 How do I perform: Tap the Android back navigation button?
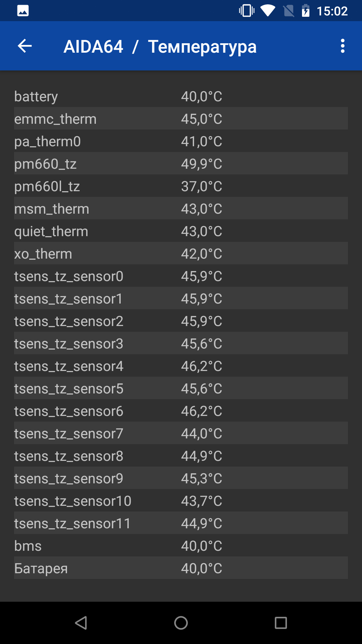[x=81, y=623]
